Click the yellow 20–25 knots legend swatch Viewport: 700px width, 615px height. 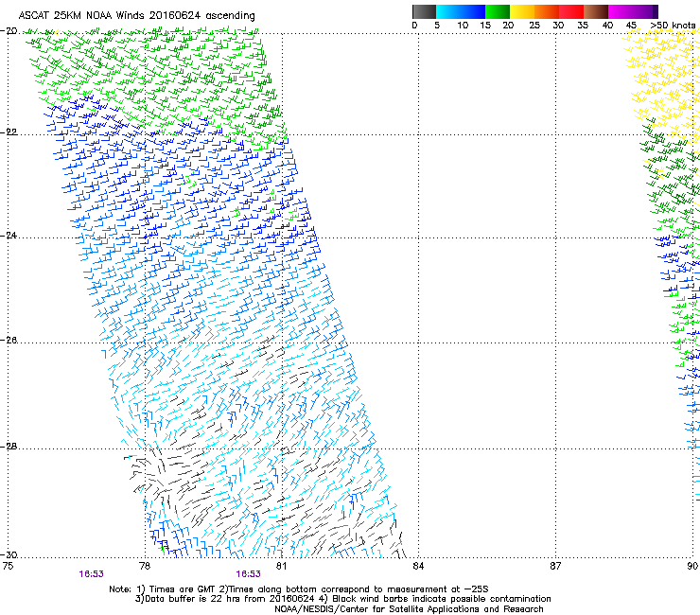point(522,11)
